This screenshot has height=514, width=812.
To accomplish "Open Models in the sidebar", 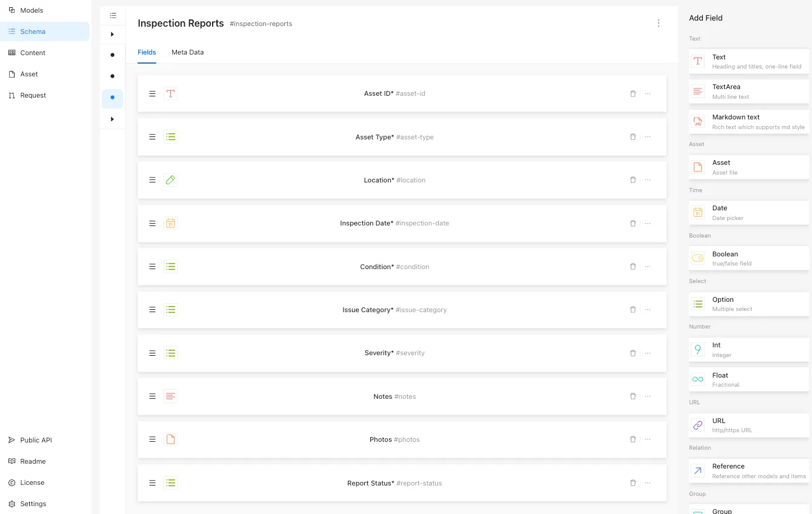I will click(45, 10).
